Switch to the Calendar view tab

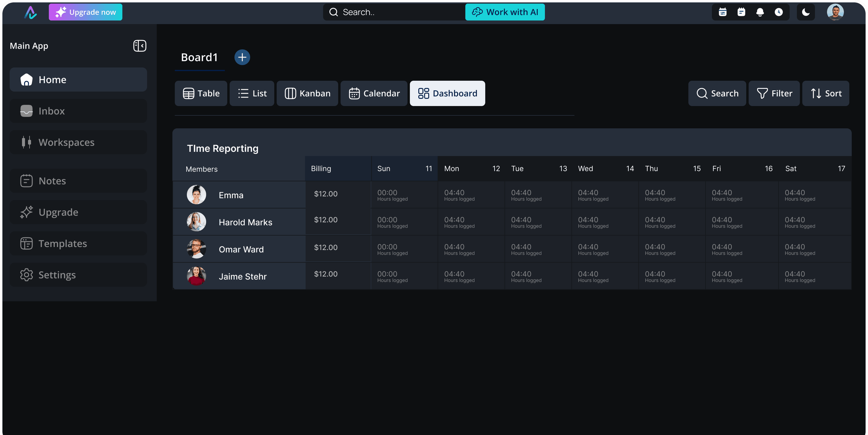374,93
